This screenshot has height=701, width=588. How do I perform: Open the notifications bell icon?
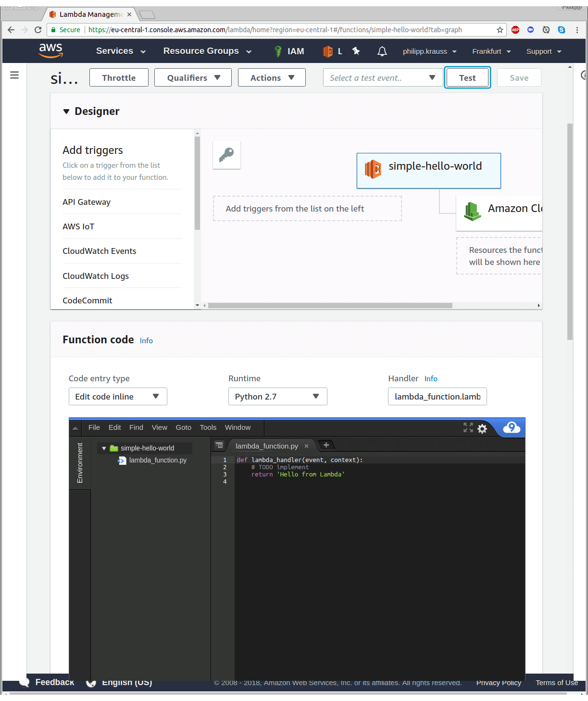tap(382, 51)
